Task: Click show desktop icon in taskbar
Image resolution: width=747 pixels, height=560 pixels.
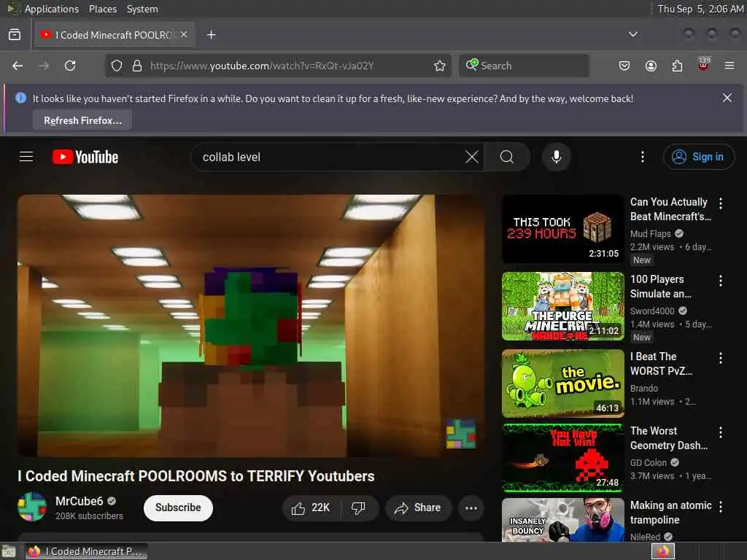Action: [9, 551]
